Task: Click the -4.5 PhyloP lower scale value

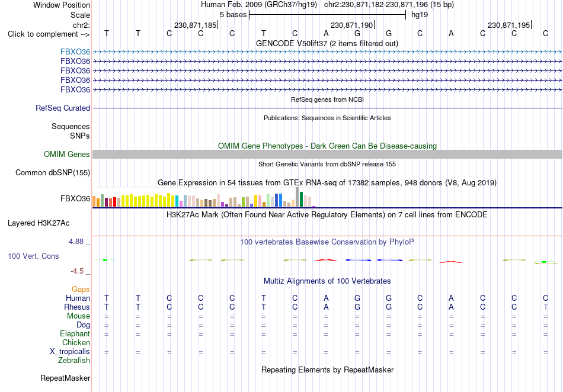Action: tap(77, 271)
